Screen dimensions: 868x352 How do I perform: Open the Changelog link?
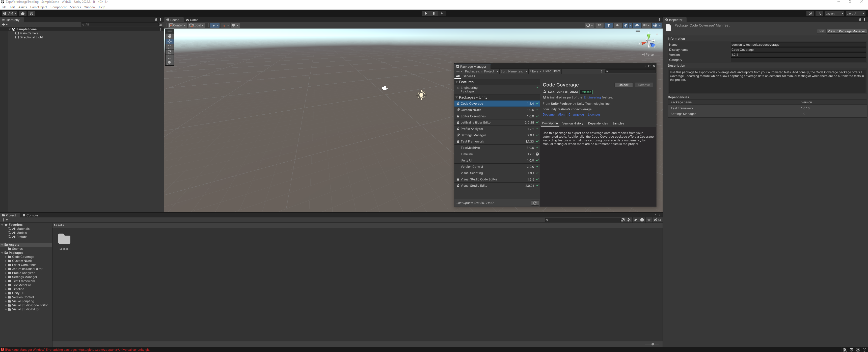click(x=576, y=115)
